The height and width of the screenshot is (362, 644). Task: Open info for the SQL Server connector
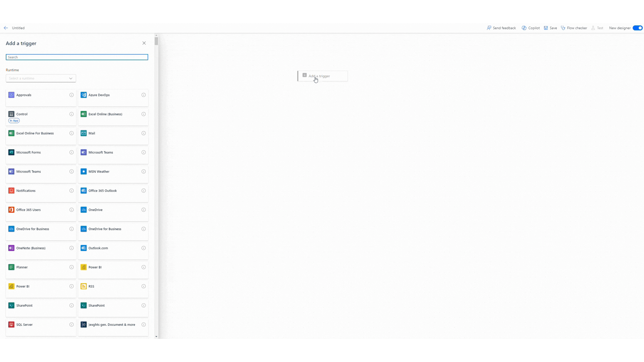71,324
